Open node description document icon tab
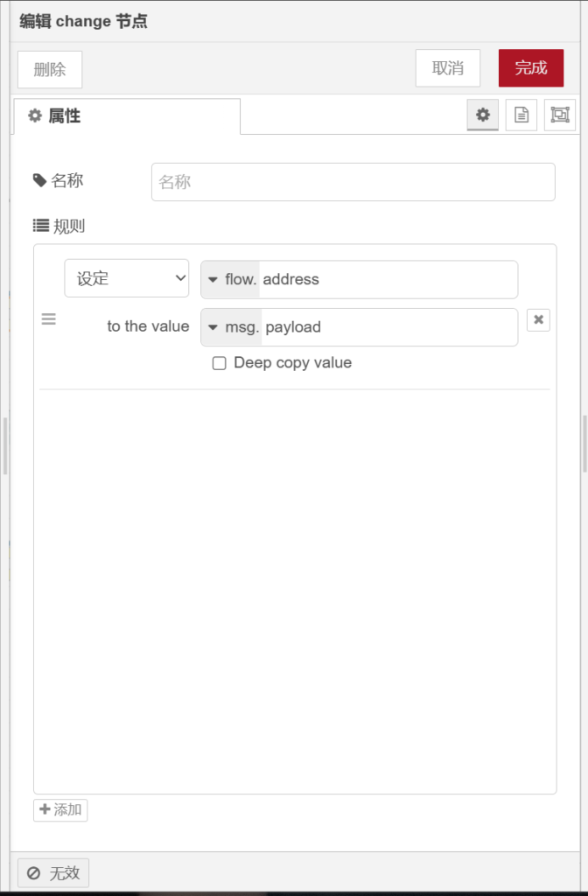This screenshot has height=896, width=588. [521, 115]
